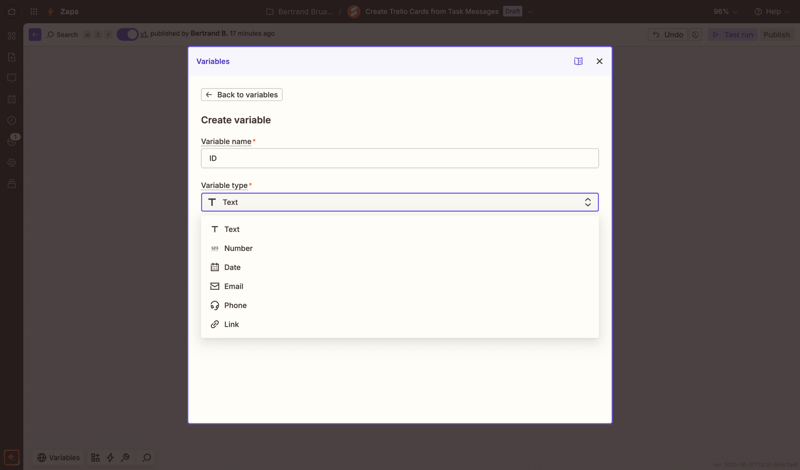Select the Text variable type option
The height and width of the screenshot is (470, 800).
399,229
